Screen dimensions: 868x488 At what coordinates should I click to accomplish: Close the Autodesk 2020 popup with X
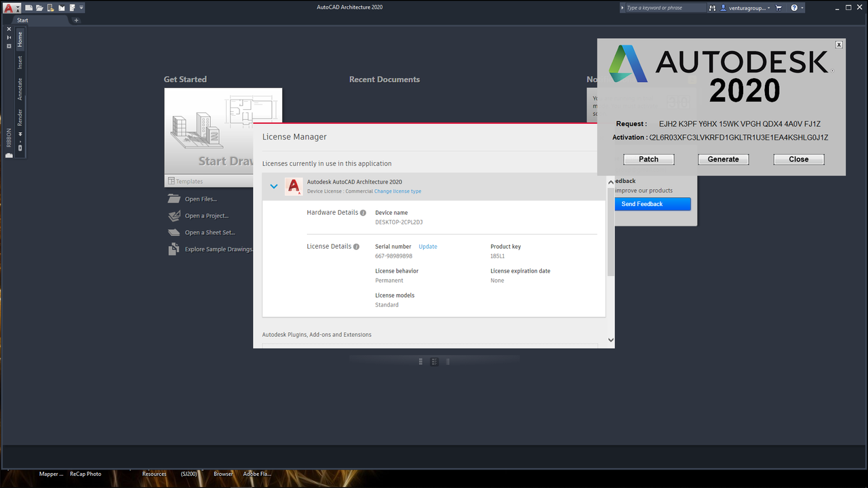coord(839,45)
